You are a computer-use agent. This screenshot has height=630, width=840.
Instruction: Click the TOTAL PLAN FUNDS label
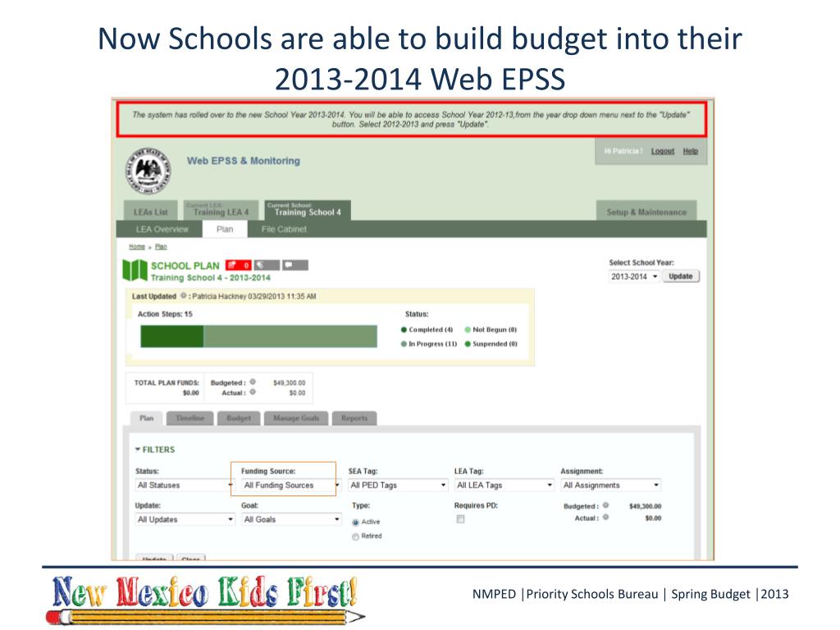point(167,382)
